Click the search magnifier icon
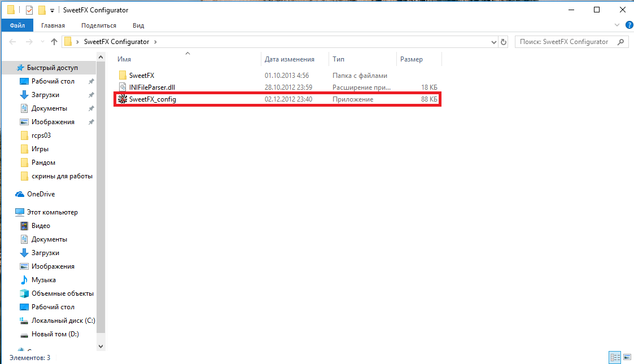This screenshot has height=364, width=634. (620, 42)
